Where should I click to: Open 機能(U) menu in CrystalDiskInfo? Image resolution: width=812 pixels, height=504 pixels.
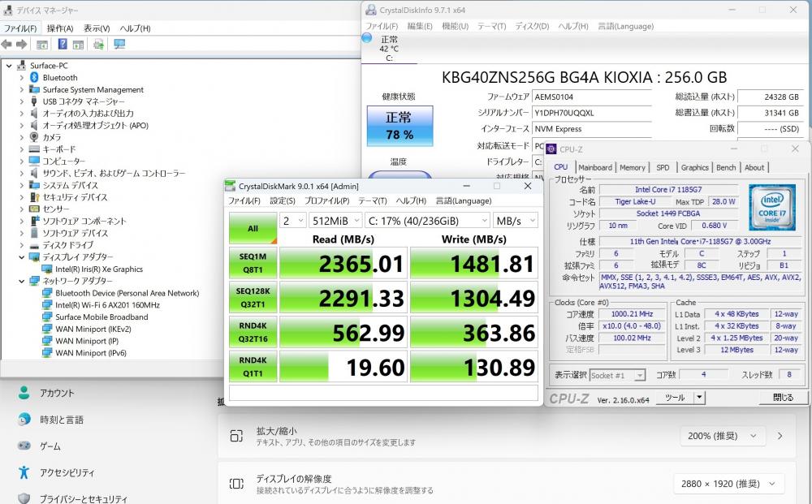pyautogui.click(x=456, y=26)
